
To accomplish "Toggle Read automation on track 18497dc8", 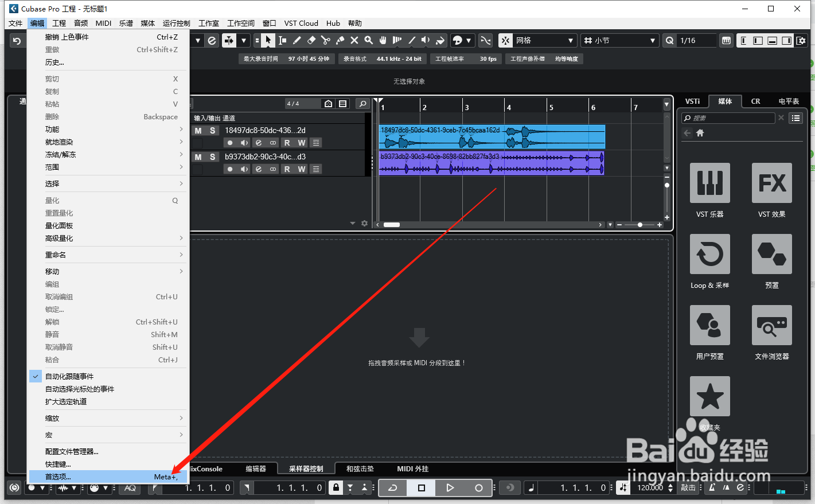I will pyautogui.click(x=287, y=143).
